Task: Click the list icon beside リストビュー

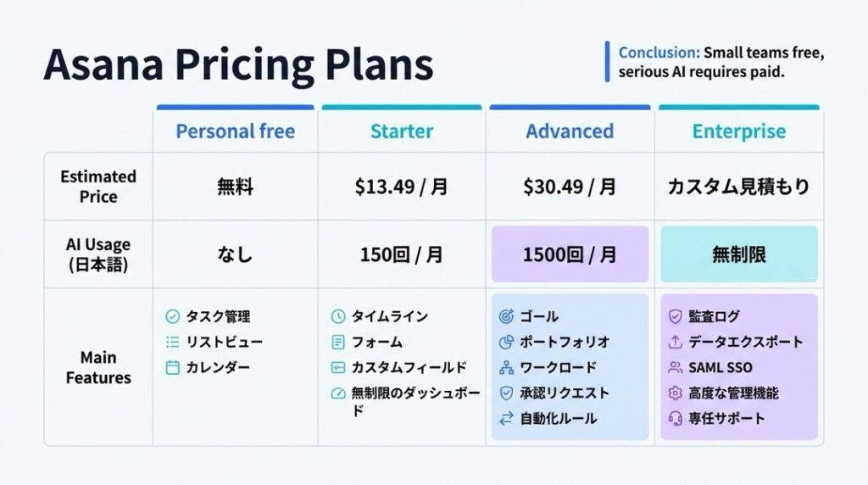Action: click(172, 343)
